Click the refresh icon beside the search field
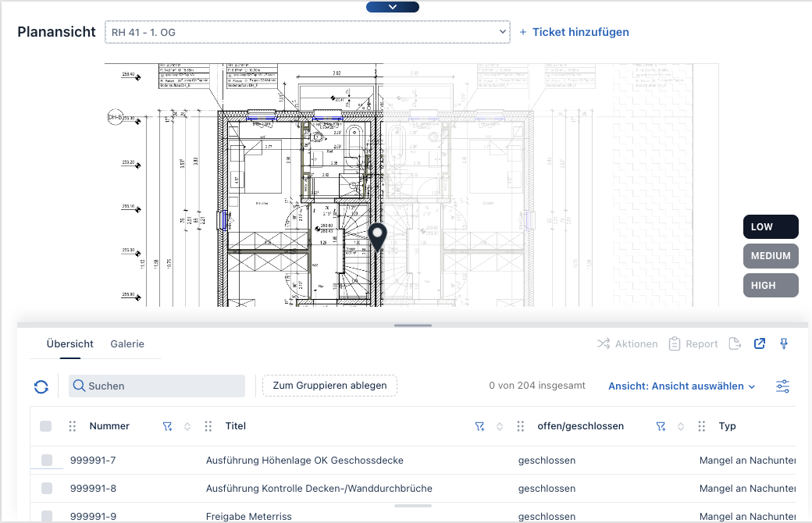 click(41, 386)
